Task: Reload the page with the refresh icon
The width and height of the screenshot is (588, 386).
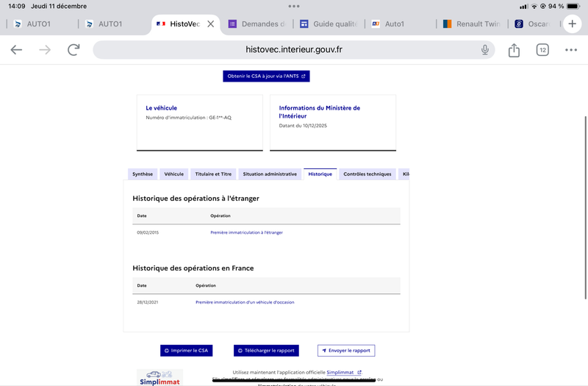Action: [x=73, y=50]
